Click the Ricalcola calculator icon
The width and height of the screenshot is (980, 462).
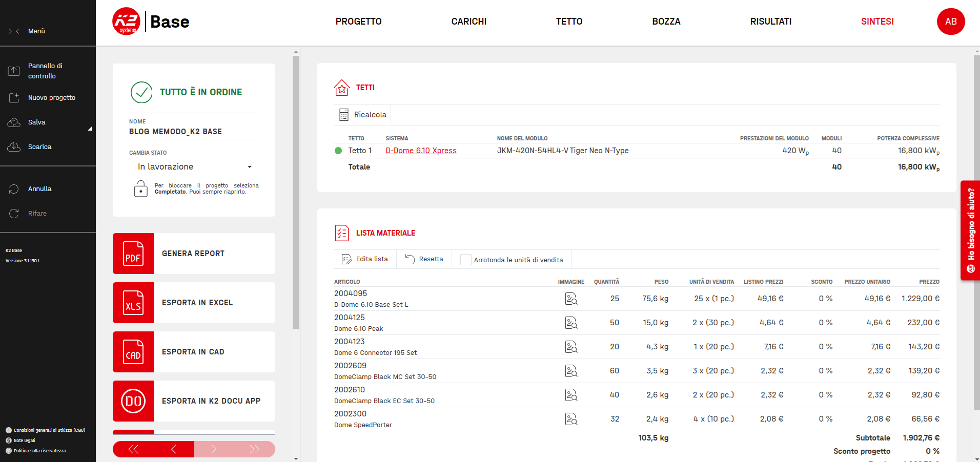click(344, 115)
